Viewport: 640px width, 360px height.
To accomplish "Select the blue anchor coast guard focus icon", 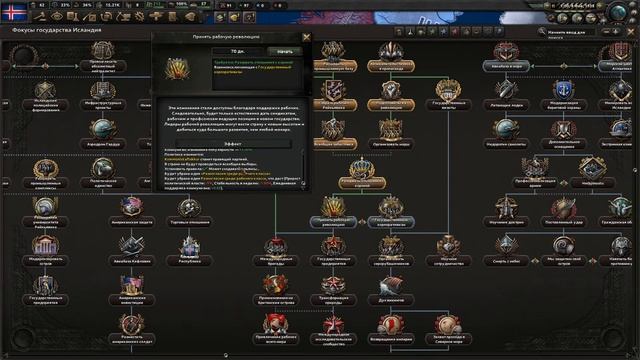I will point(564,90).
